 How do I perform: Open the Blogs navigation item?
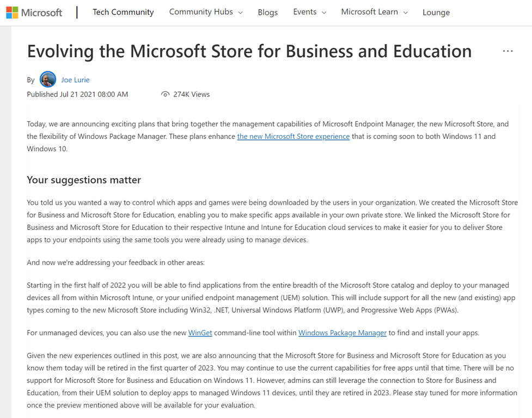click(x=267, y=12)
